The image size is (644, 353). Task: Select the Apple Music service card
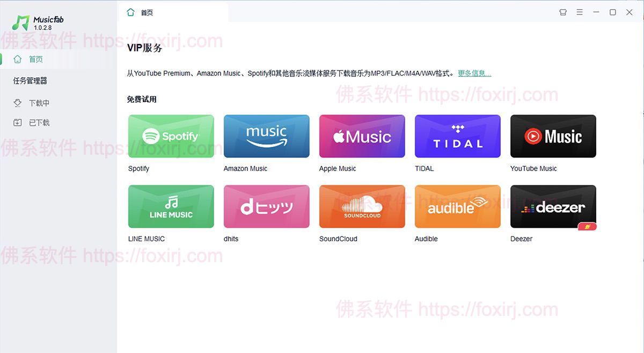(x=362, y=136)
